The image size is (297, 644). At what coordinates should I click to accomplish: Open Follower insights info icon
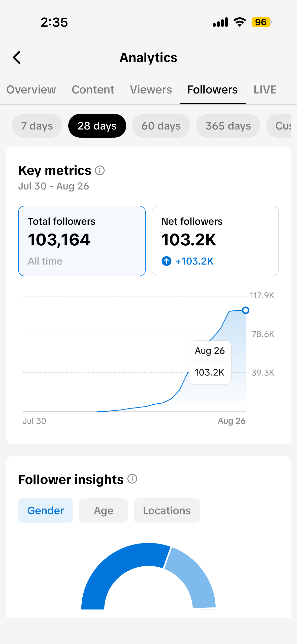132,479
